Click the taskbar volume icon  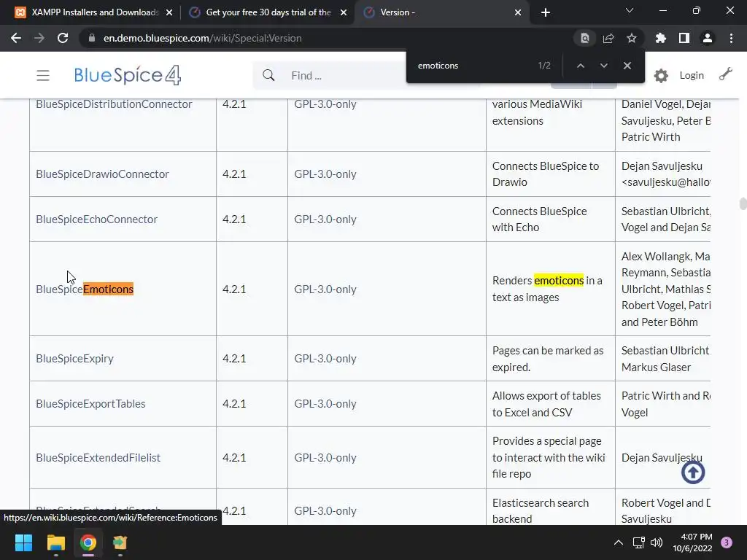[657, 542]
